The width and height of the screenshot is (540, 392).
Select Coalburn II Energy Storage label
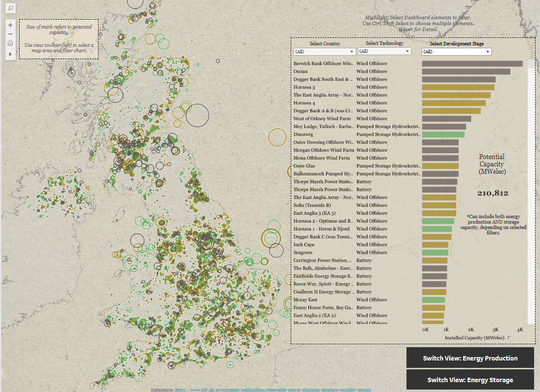(x=324, y=292)
